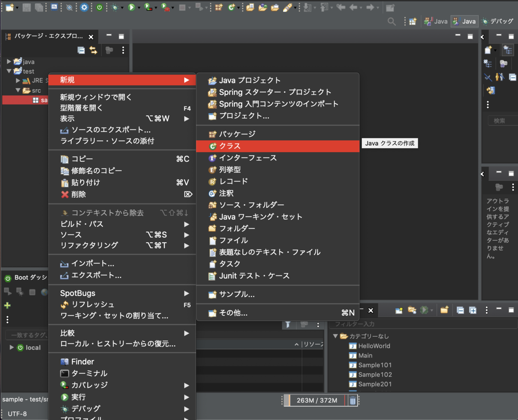Click the Save toolbar icon
Image resolution: width=518 pixels, height=420 pixels.
coord(27,7)
